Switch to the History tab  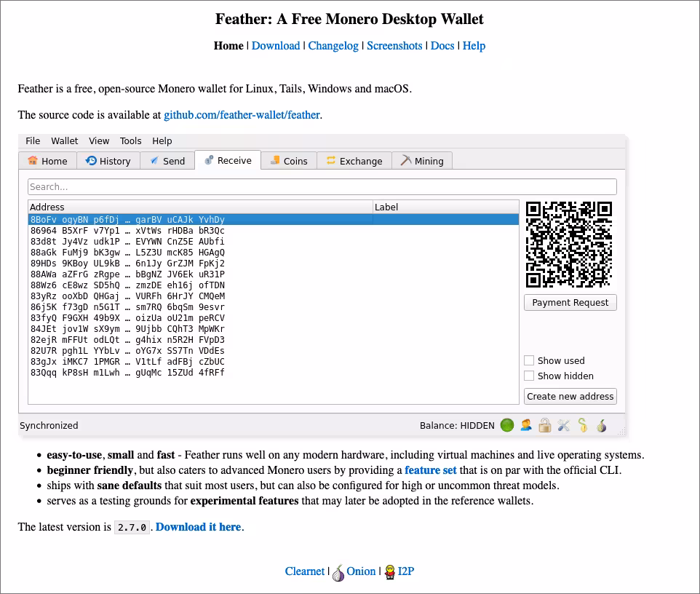tap(108, 161)
